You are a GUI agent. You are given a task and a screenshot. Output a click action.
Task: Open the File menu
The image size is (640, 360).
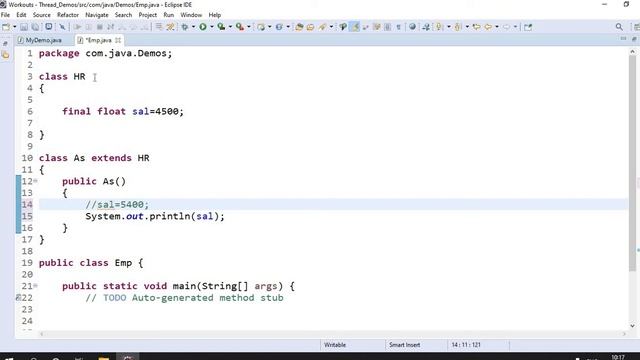(5, 15)
